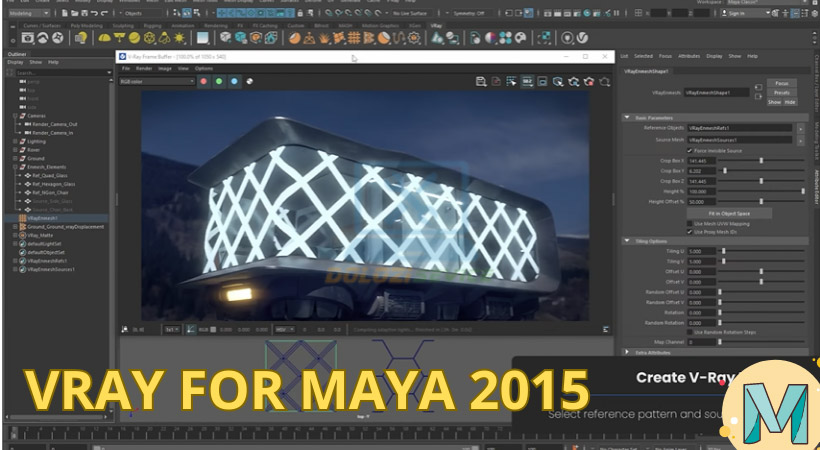The image size is (820, 450).
Task: Toggle the green channel in V-Ray Frame Buffer
Action: pyautogui.click(x=218, y=81)
